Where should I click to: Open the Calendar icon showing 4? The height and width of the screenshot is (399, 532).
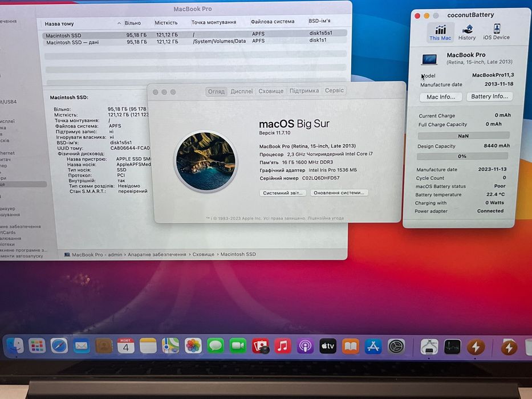click(126, 346)
